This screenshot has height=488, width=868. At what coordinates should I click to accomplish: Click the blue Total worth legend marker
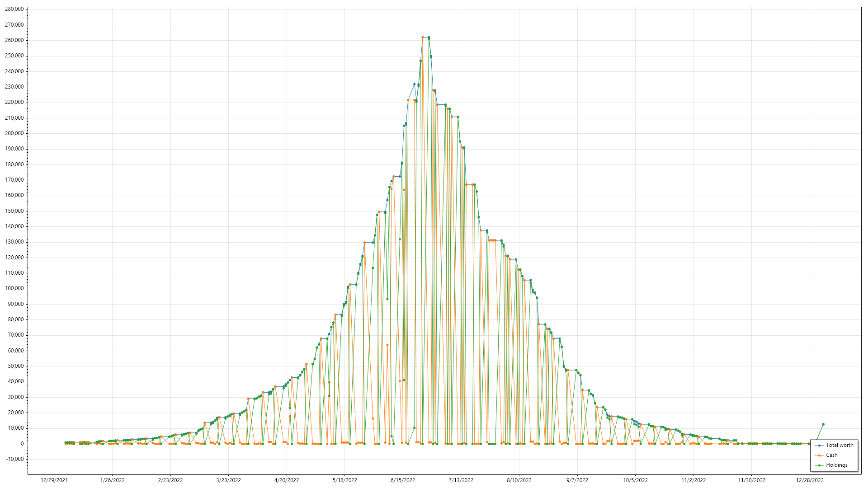(x=819, y=446)
